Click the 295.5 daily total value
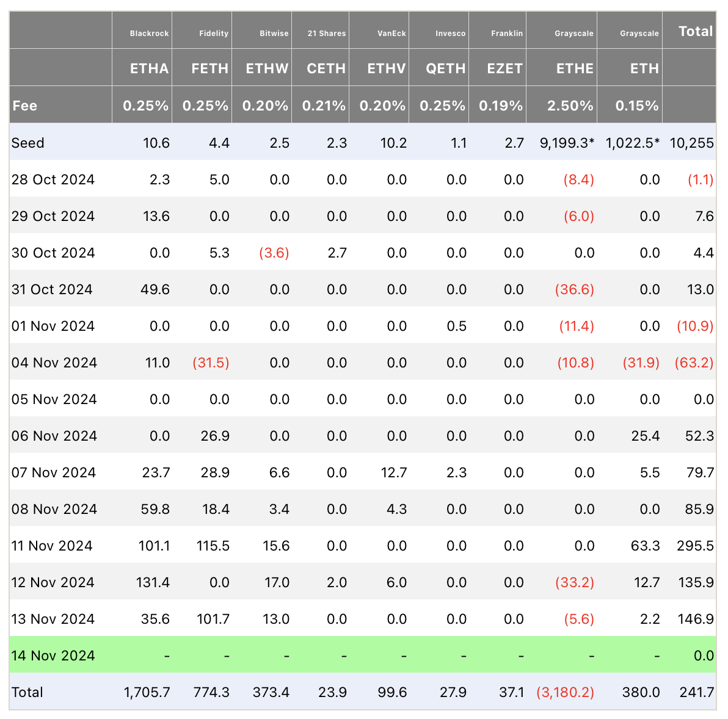Image resolution: width=728 pixels, height=719 pixels. point(695,546)
